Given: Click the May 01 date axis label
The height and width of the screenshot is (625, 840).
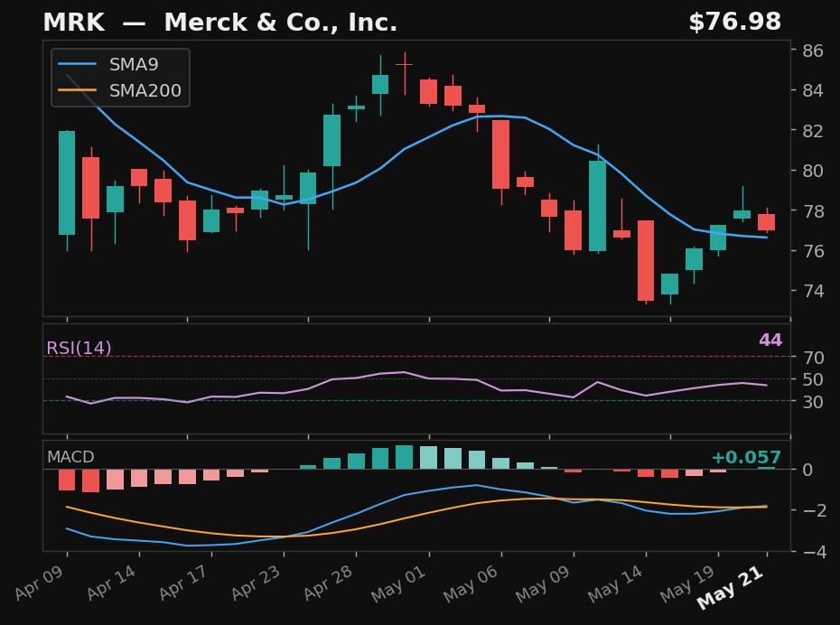Looking at the screenshot, I should coord(399,583).
